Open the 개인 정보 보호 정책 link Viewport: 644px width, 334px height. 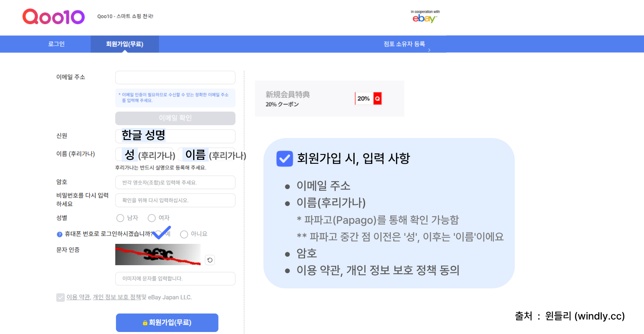tap(117, 297)
